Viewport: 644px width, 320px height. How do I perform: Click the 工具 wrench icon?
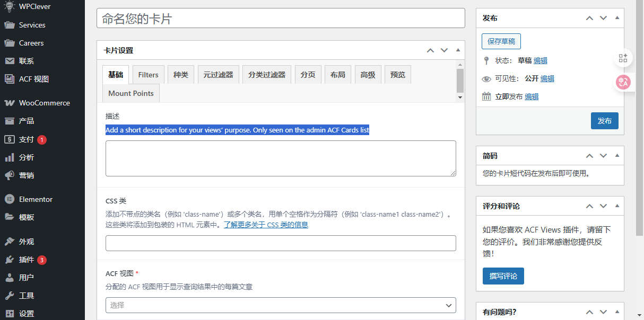[x=9, y=296]
